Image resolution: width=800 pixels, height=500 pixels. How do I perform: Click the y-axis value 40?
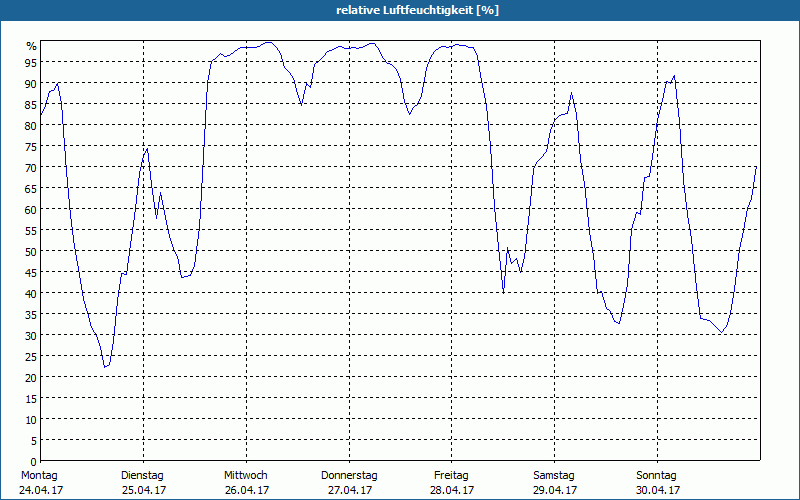[31, 293]
